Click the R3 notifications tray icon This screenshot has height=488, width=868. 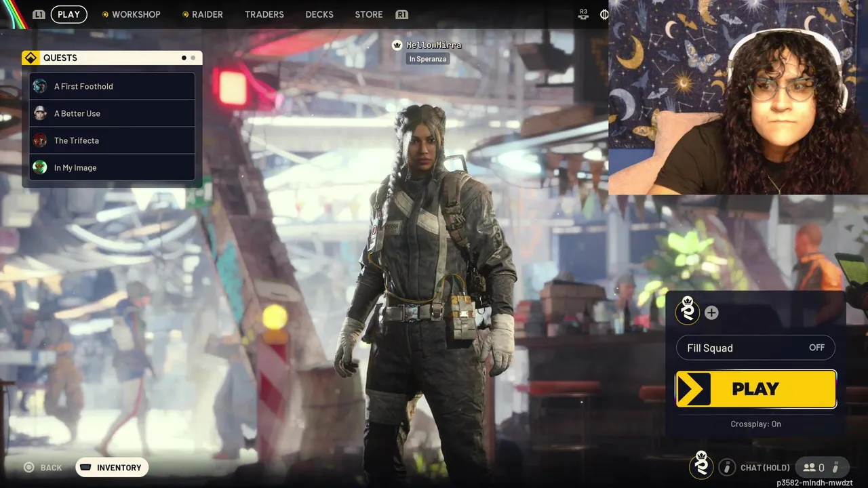pyautogui.click(x=584, y=14)
